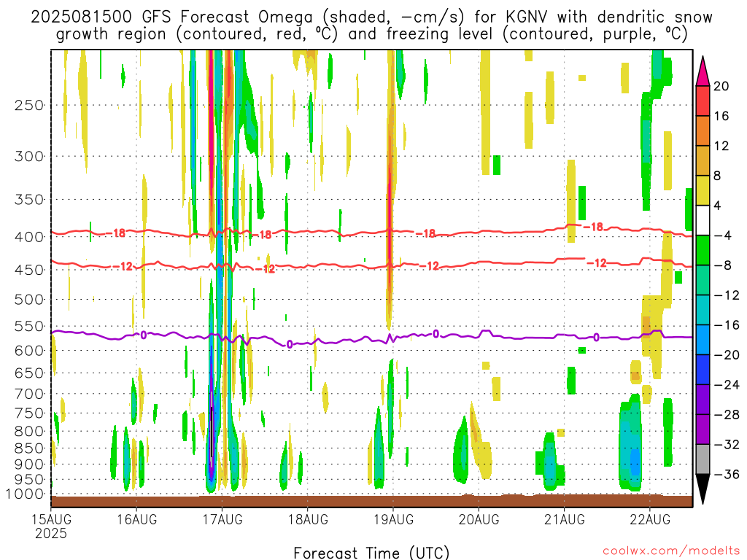Viewport: 747px width, 560px height.
Task: Click the title's second line about freezing level
Action: [371, 34]
